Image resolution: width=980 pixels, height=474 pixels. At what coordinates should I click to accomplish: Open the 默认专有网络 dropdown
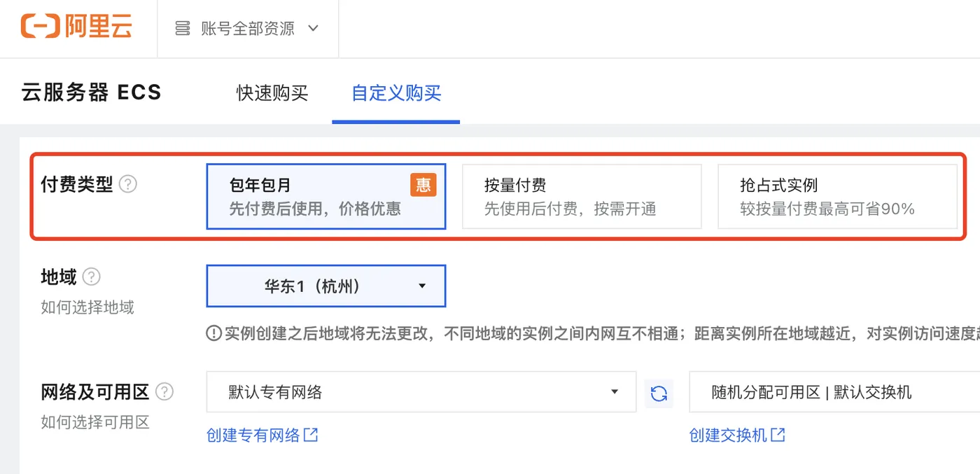point(421,392)
